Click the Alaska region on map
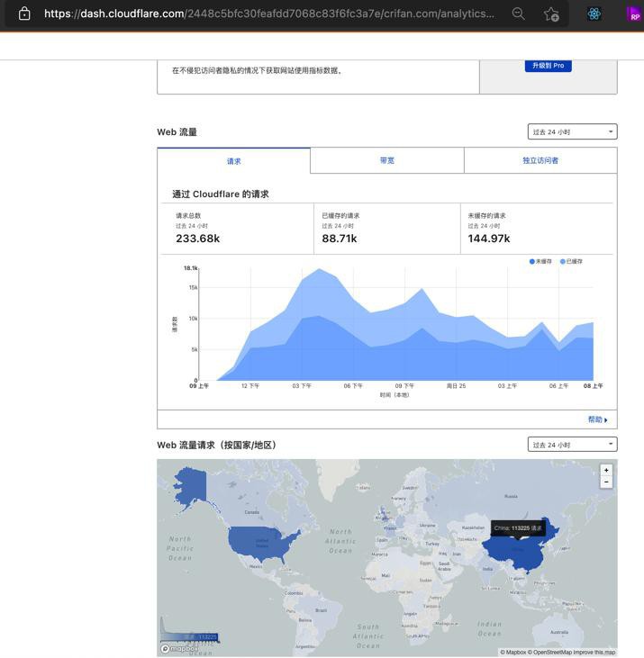This screenshot has width=644, height=658. [x=192, y=487]
